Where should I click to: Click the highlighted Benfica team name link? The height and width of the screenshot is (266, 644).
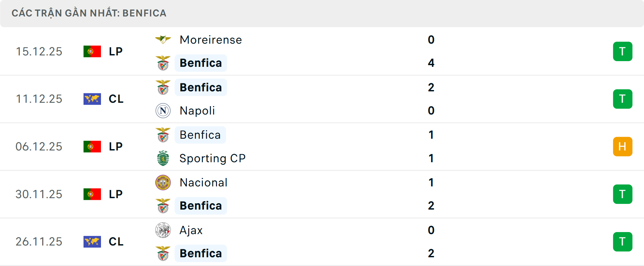click(x=201, y=63)
